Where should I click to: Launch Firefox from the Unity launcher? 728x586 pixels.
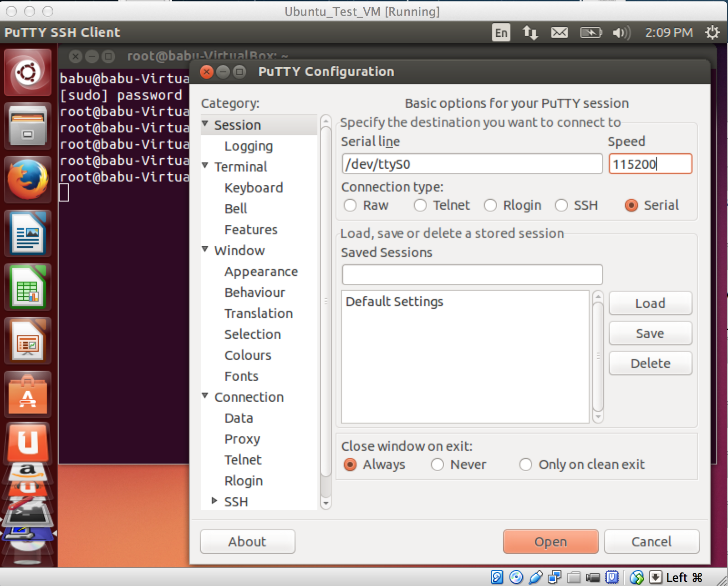28,180
